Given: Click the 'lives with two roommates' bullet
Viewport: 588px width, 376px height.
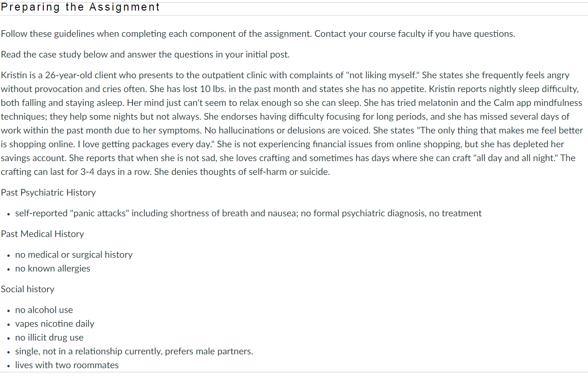Looking at the screenshot, I should click(x=67, y=365).
